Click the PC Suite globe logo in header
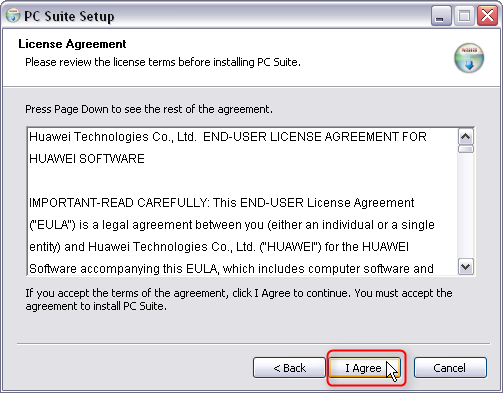 pos(469,58)
